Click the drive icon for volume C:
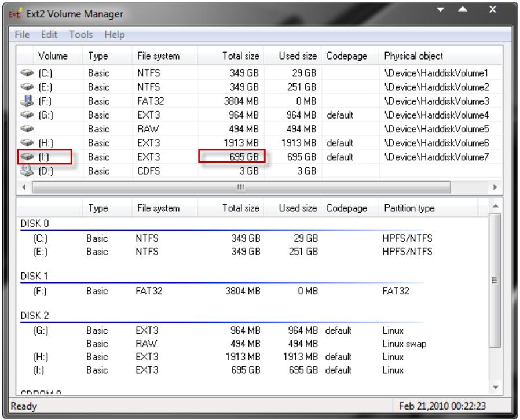This screenshot has width=520, height=420. (27, 72)
